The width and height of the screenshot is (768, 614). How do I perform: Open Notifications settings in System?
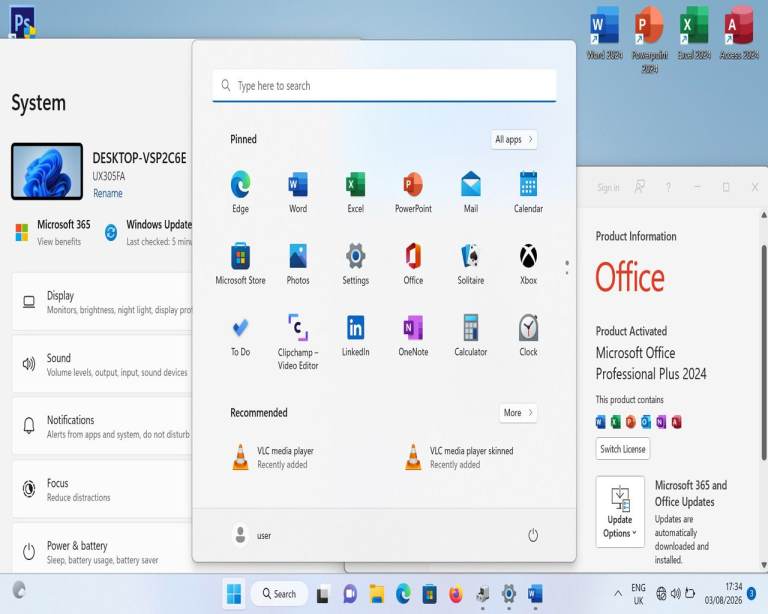tap(103, 426)
